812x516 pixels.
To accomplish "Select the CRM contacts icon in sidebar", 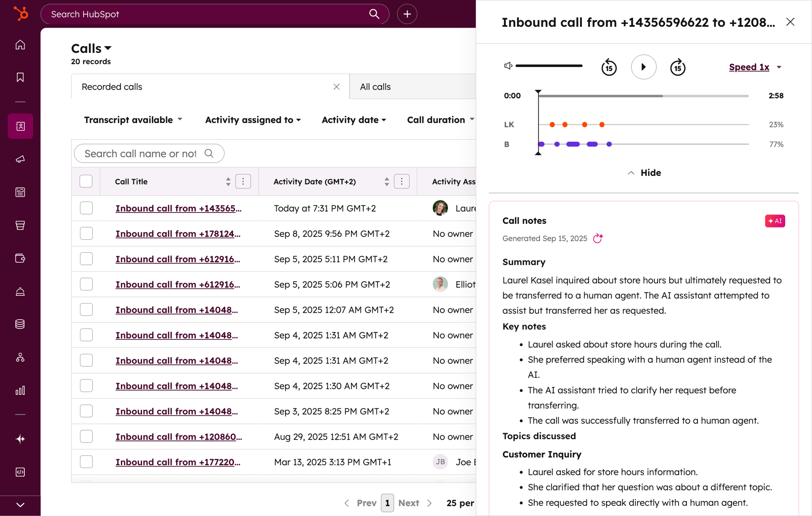I will 20,126.
